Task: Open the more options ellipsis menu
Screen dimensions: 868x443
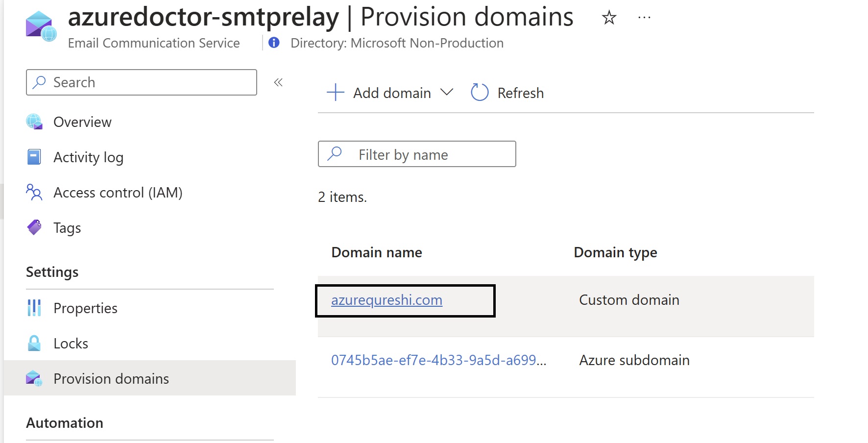Action: click(x=644, y=18)
